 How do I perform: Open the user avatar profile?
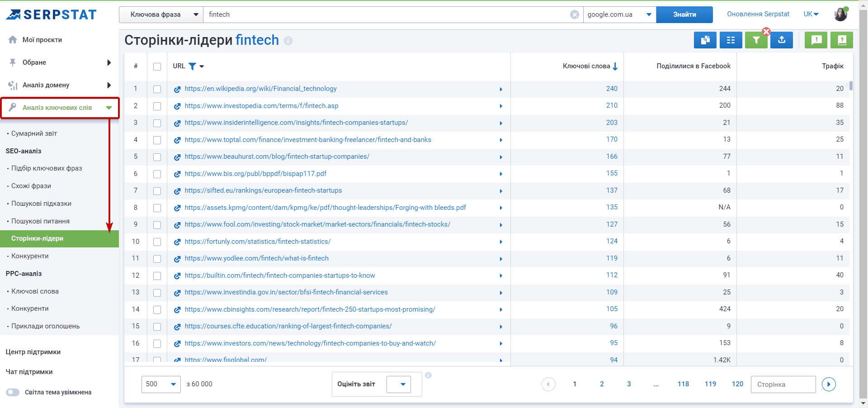point(840,14)
